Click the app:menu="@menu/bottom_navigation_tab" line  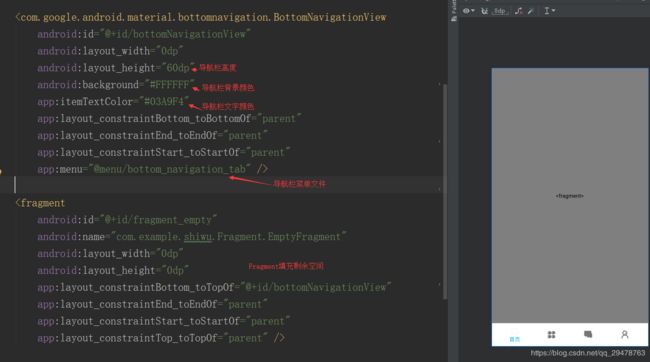[153, 169]
